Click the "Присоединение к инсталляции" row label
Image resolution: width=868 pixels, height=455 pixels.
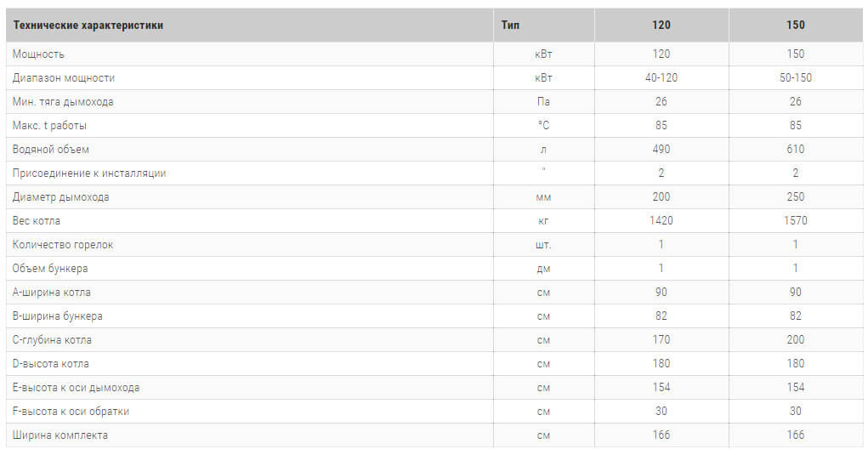(x=89, y=173)
